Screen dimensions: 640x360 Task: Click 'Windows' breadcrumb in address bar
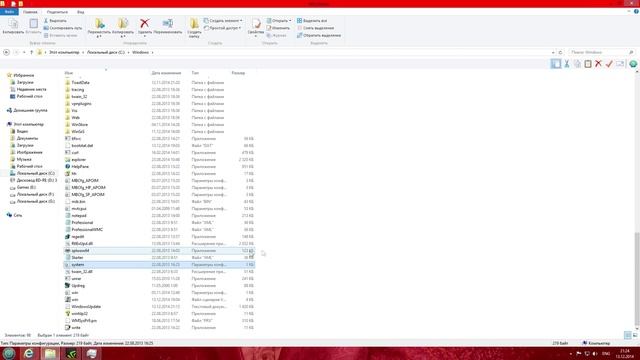pos(140,52)
